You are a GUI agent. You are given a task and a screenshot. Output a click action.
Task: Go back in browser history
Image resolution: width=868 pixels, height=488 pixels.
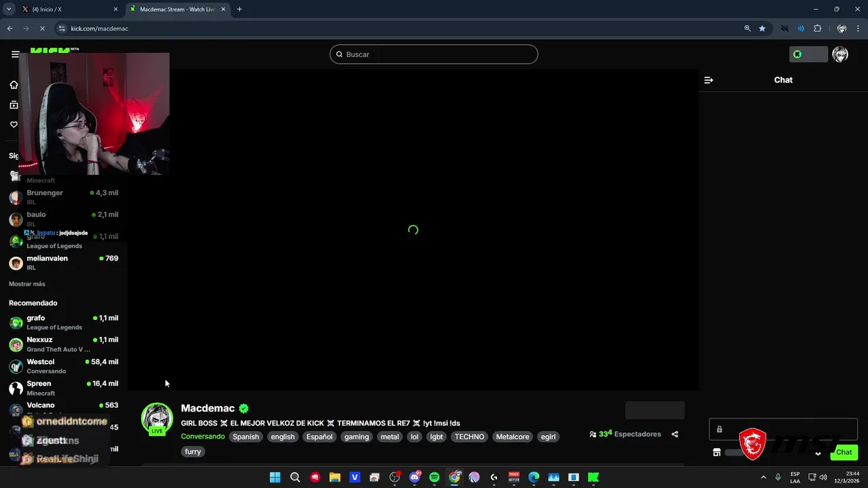click(9, 28)
